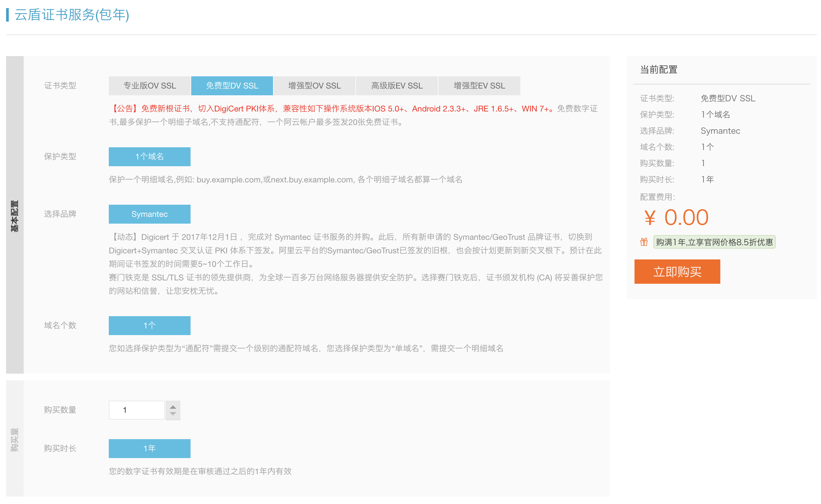The image size is (821, 504).
Task: Increase purchase quantity with the up arrow
Action: [x=173, y=407]
